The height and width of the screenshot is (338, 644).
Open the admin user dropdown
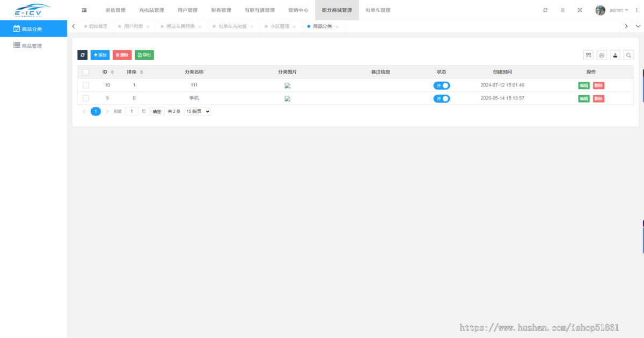click(x=619, y=10)
